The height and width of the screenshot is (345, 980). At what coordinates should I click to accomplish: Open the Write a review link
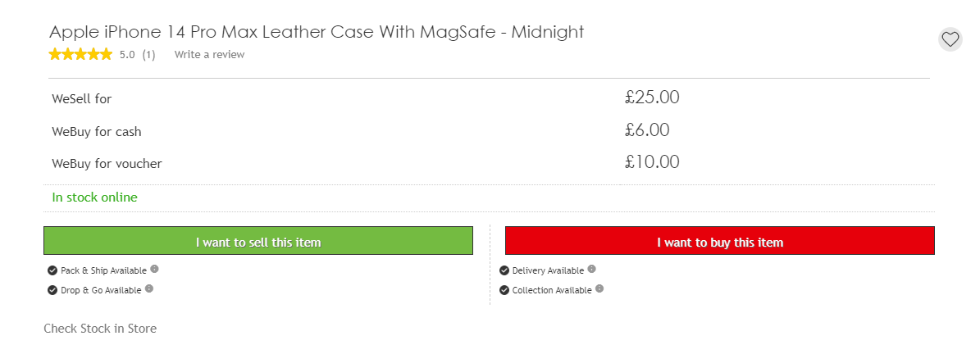[209, 54]
